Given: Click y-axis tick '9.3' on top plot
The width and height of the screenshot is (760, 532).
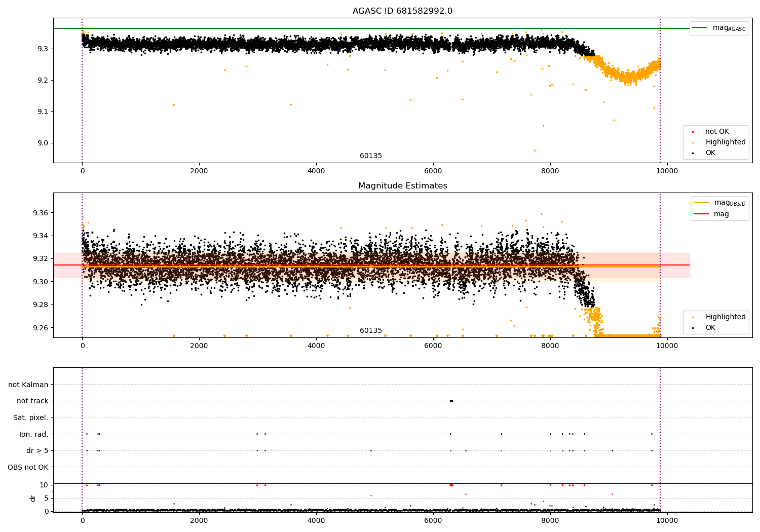Looking at the screenshot, I should tap(43, 49).
